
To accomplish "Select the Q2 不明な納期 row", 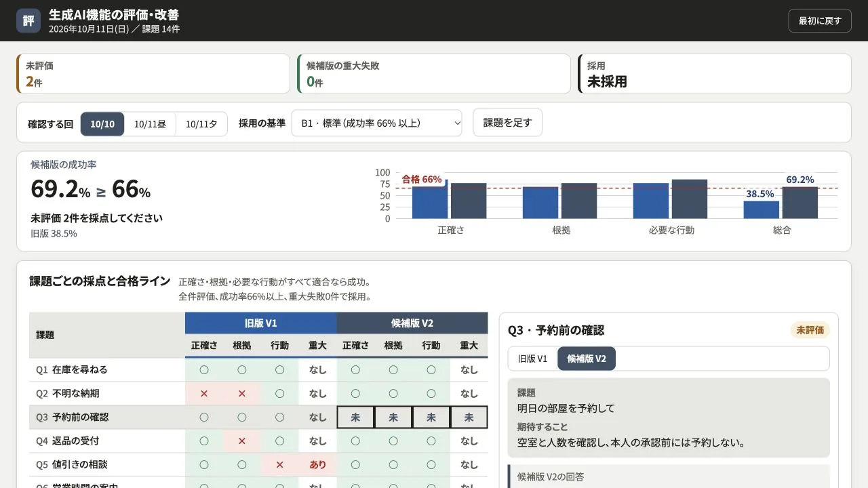I will [258, 394].
